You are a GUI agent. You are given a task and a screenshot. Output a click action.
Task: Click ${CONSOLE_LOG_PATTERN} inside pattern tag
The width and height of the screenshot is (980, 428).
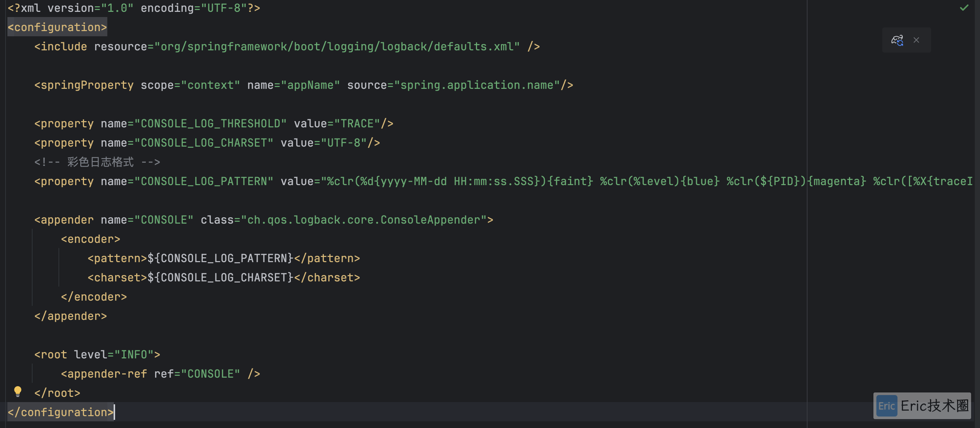tap(220, 259)
